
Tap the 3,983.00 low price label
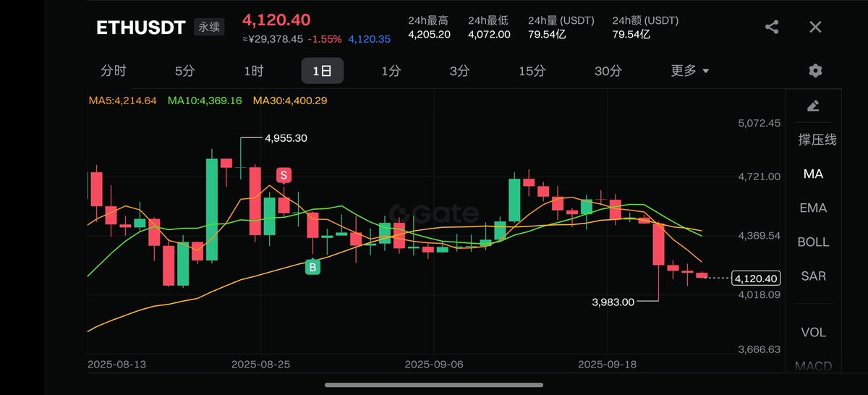click(x=613, y=302)
